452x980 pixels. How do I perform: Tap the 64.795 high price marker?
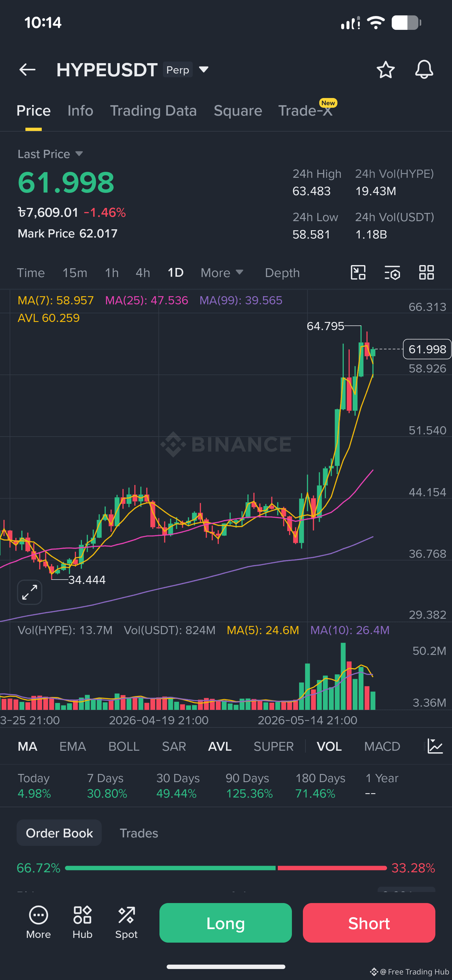(326, 326)
